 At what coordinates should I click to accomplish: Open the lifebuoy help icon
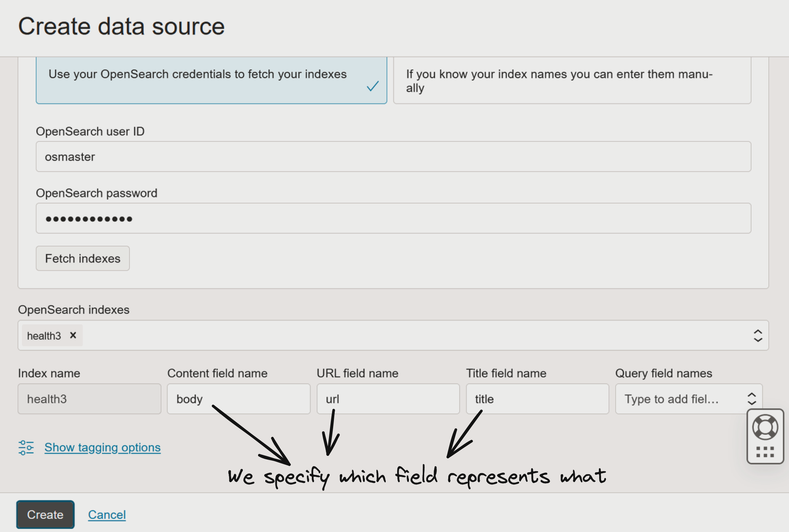[x=765, y=427]
